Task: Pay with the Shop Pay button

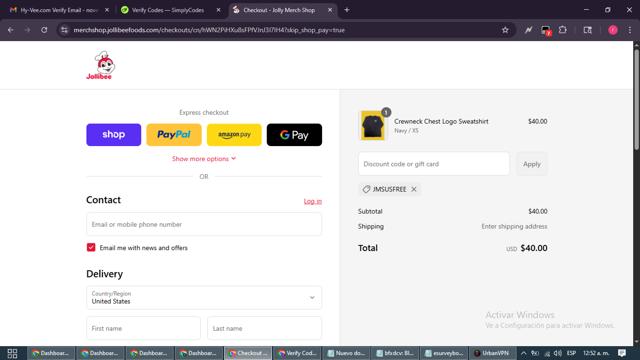Action: 113,135
